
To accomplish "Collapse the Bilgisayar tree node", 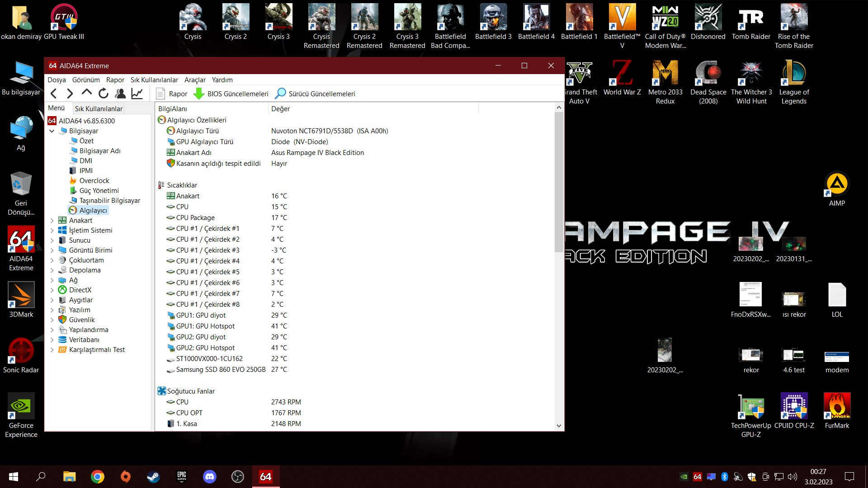I will coord(52,131).
